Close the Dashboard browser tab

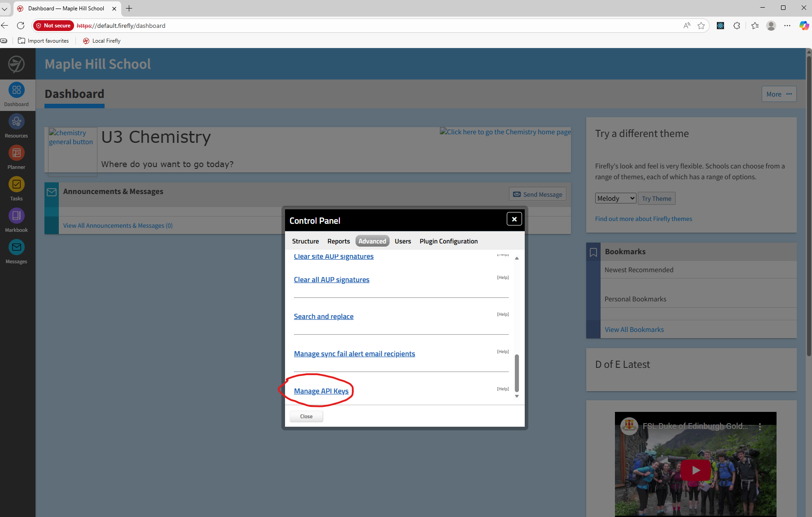114,9
